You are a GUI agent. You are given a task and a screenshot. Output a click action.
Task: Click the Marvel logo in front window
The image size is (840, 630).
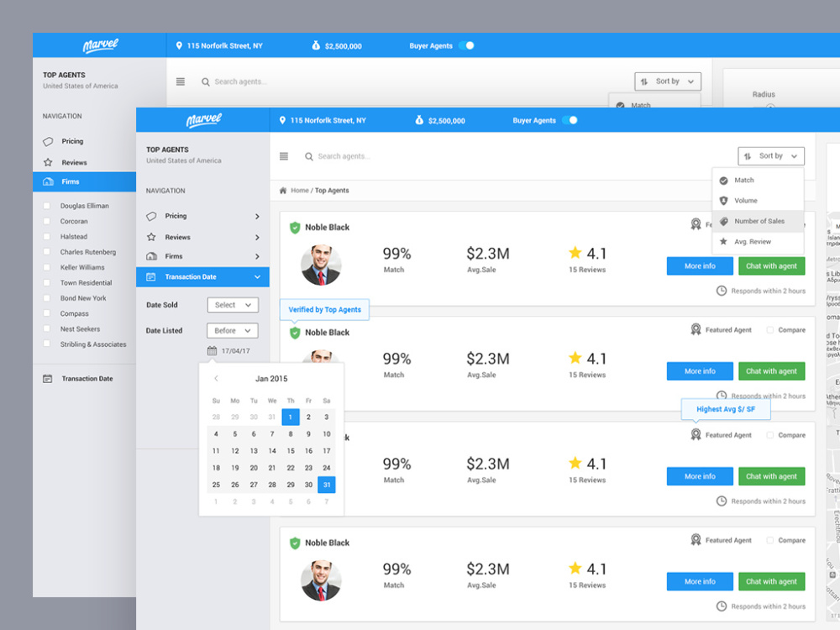click(x=203, y=120)
